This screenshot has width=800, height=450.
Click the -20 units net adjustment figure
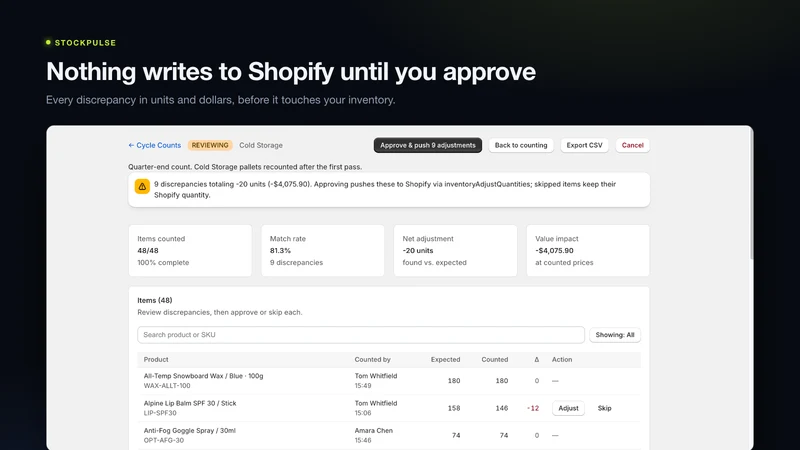[x=417, y=251]
